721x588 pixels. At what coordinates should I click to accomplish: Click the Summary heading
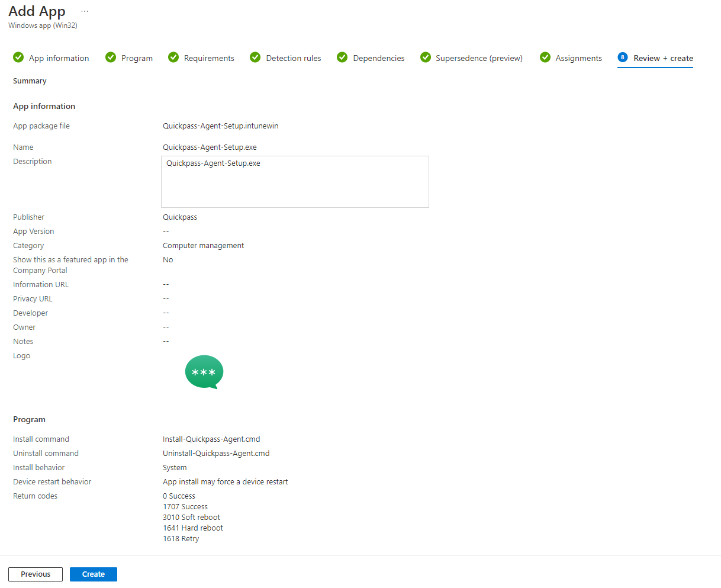(x=30, y=81)
